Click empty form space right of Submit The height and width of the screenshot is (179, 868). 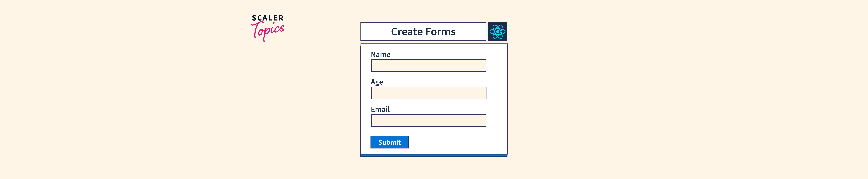click(458, 142)
